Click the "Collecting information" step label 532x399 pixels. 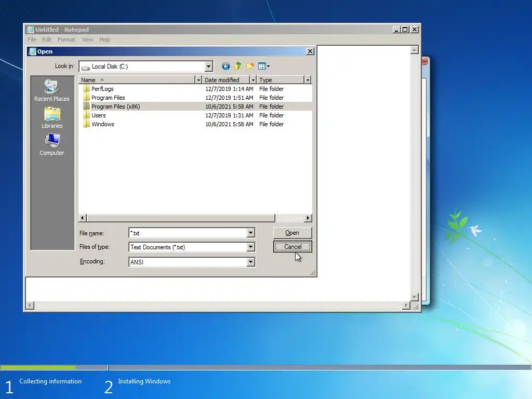point(50,381)
